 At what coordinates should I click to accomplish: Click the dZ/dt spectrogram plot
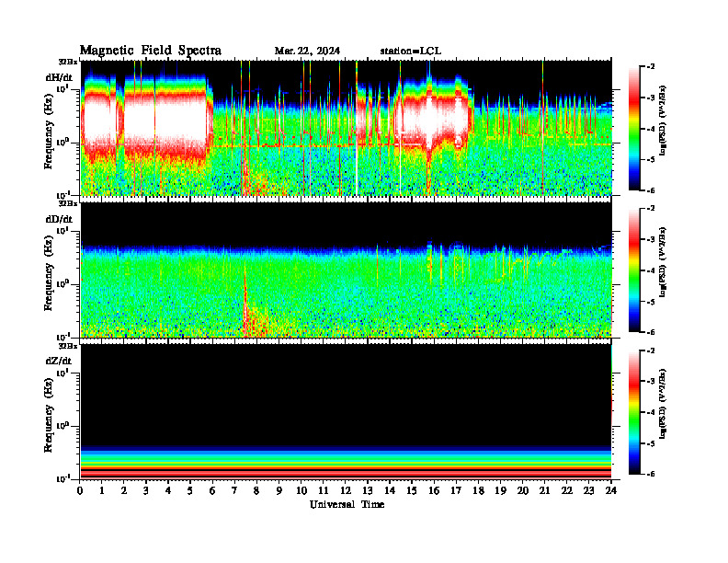tap(346, 411)
